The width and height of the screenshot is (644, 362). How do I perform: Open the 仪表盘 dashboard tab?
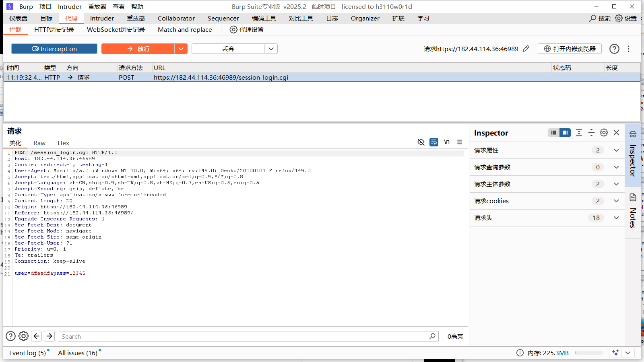coord(19,18)
